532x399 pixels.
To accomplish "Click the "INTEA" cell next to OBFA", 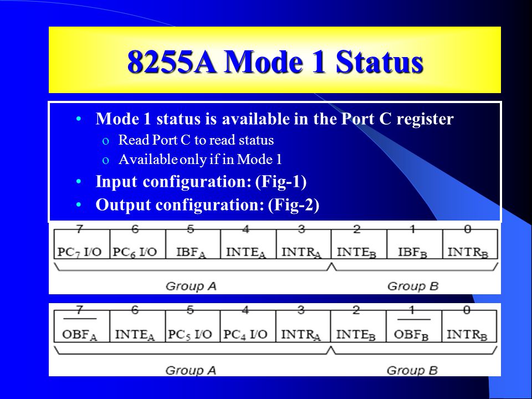I will 137,327.
